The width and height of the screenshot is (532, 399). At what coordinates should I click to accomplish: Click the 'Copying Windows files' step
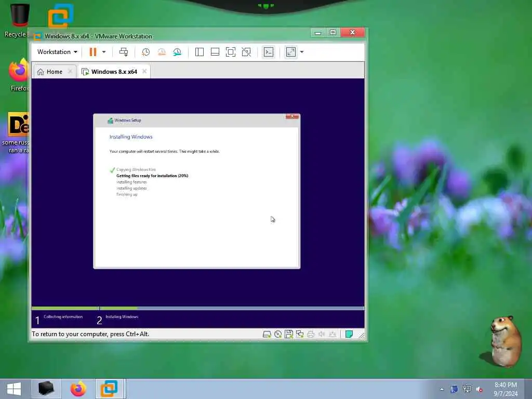tap(136, 170)
